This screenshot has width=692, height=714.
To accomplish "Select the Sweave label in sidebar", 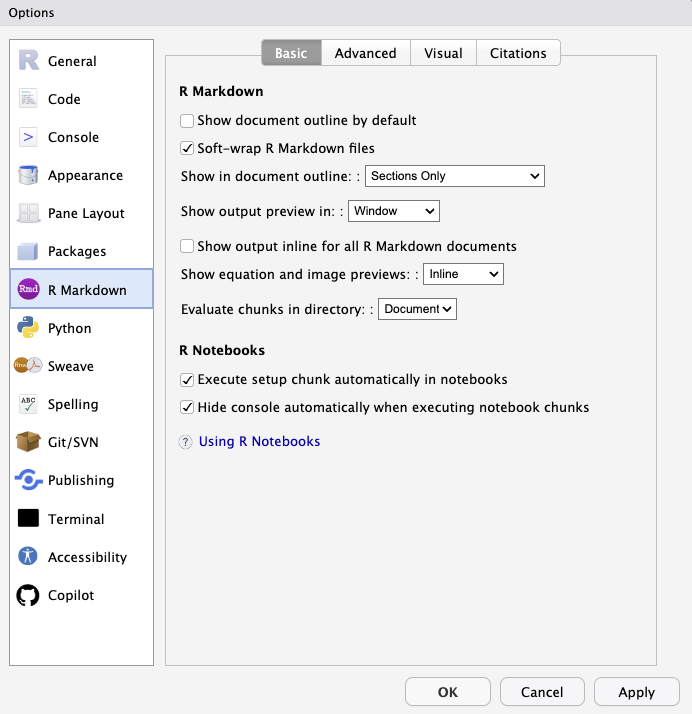I will [x=71, y=366].
